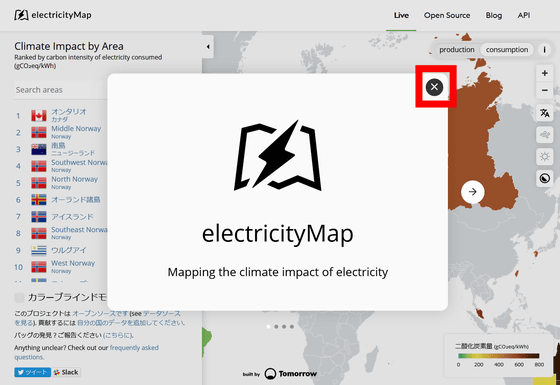The width and height of the screenshot is (560, 385).
Task: Switch to consumption mode
Action: click(x=507, y=50)
